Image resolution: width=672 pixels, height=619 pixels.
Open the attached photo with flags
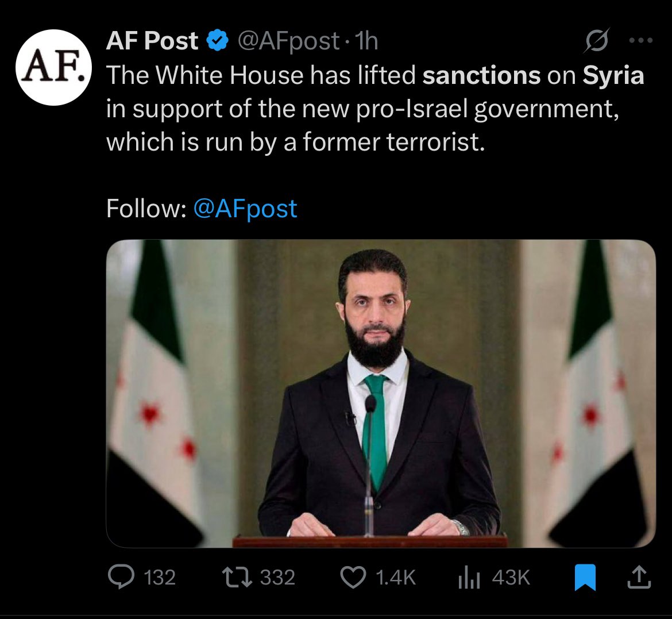coord(380,393)
